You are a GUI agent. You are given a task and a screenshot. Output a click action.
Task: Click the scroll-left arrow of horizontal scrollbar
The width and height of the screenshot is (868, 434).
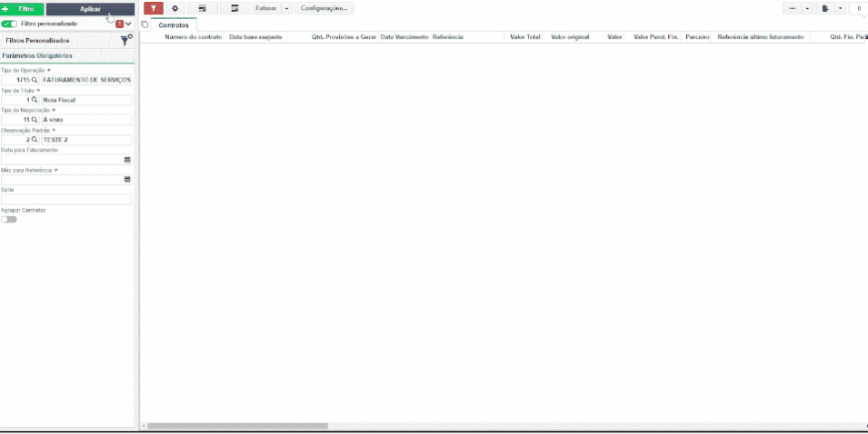pos(144,426)
